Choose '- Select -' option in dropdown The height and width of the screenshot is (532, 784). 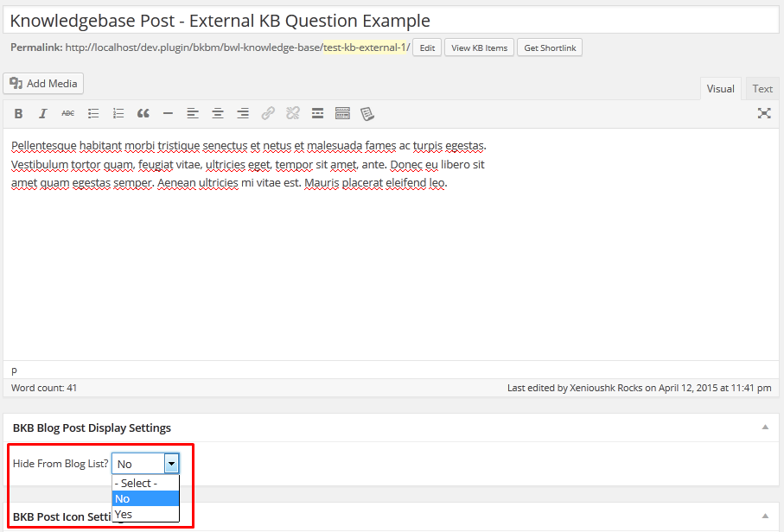tap(145, 483)
